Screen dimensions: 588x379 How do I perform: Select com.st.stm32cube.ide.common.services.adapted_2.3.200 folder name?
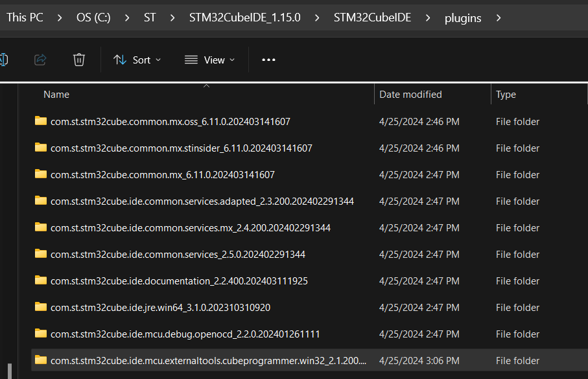pyautogui.click(x=202, y=201)
